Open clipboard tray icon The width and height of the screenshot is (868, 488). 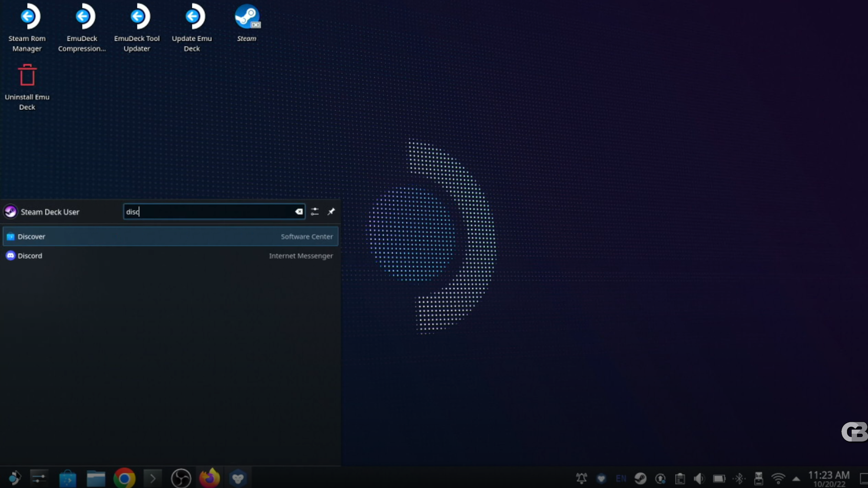[x=680, y=478]
